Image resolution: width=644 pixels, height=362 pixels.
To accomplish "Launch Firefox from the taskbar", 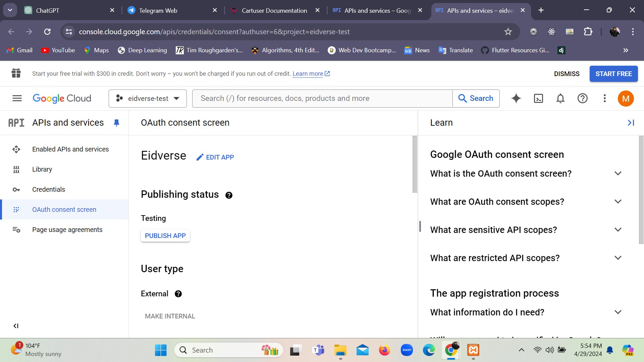I will click(x=384, y=350).
